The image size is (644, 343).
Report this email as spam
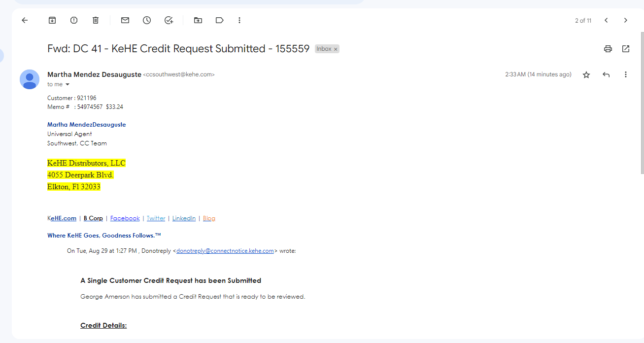point(74,20)
